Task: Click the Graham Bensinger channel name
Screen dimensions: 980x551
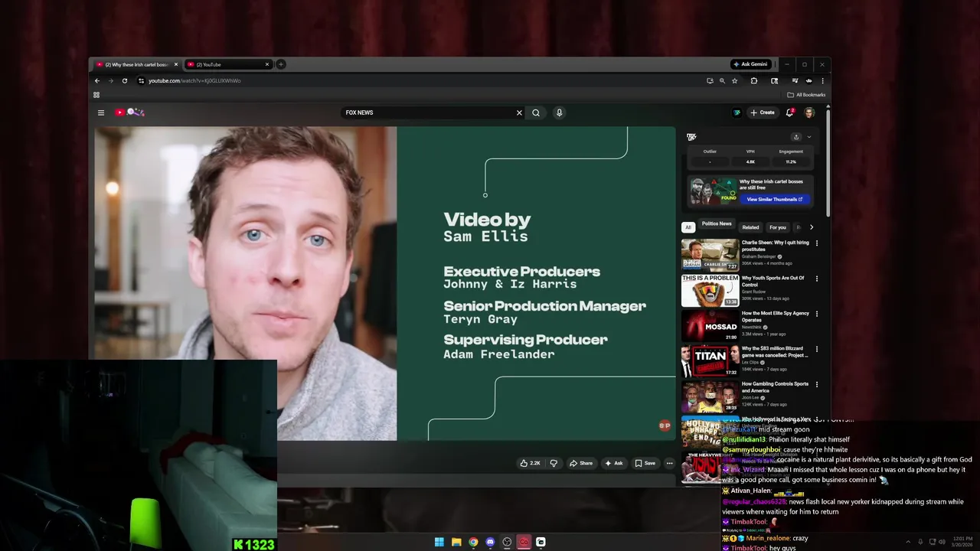Action: click(x=758, y=256)
